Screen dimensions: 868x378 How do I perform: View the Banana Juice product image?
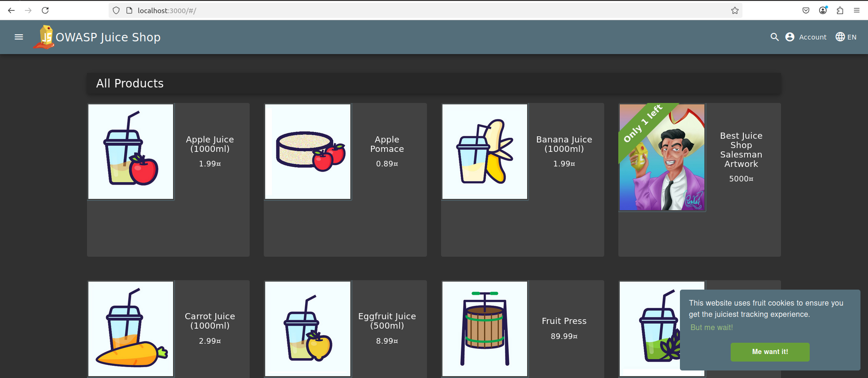pyautogui.click(x=485, y=152)
